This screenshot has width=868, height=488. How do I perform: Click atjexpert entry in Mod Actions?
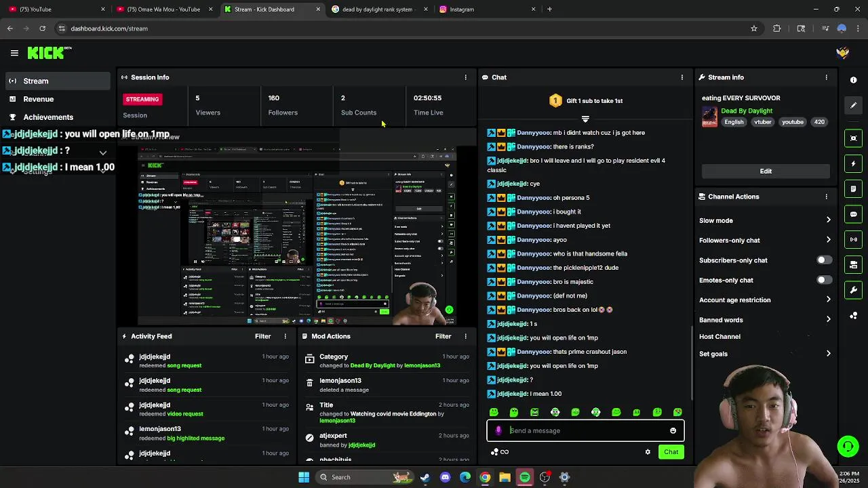click(333, 436)
